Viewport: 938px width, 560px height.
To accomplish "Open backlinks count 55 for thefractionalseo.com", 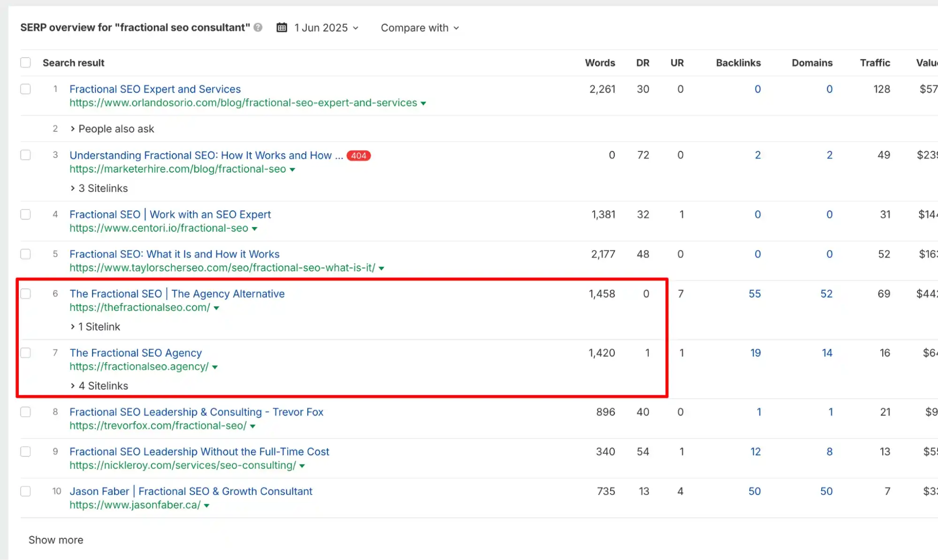I will (755, 294).
